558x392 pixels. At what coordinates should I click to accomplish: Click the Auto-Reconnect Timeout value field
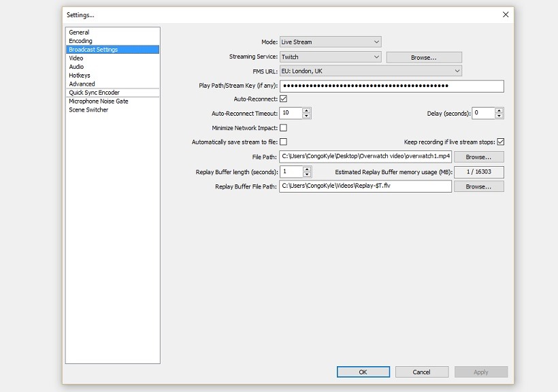291,113
